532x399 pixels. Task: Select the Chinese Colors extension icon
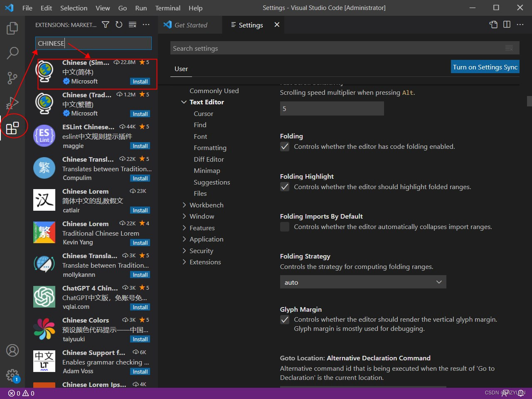click(x=44, y=329)
